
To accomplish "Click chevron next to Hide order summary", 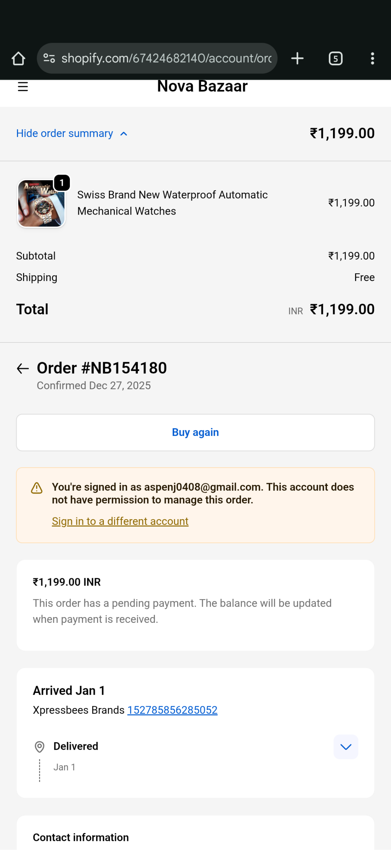I will click(x=124, y=134).
